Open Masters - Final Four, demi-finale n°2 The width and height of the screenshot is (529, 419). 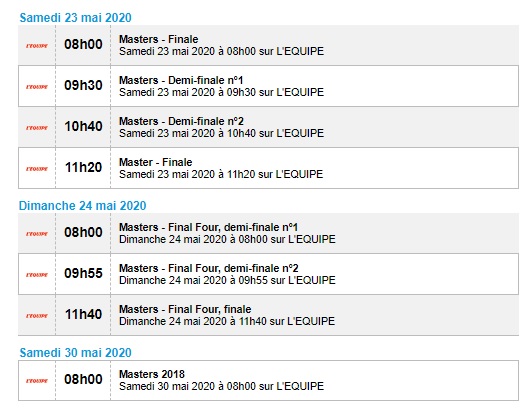click(209, 268)
